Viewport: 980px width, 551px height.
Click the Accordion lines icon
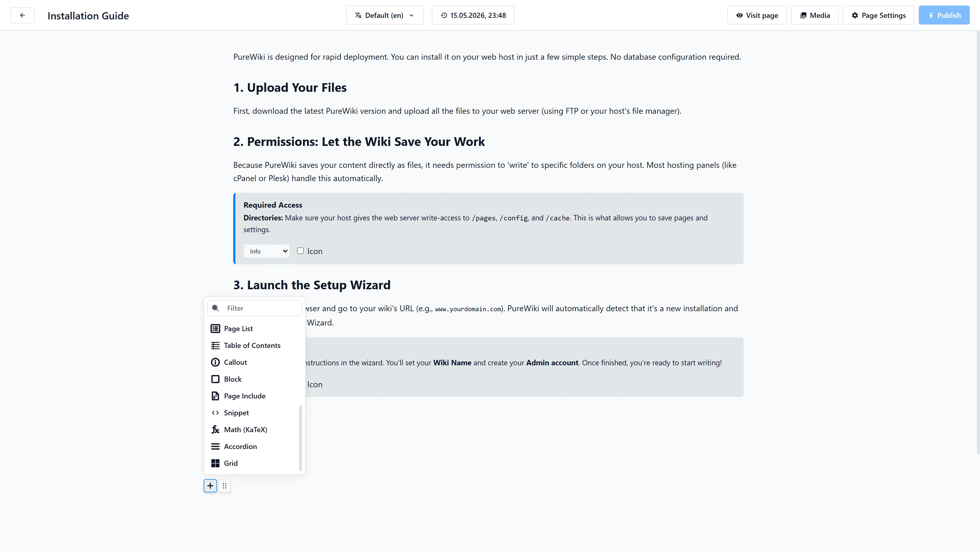(x=215, y=446)
